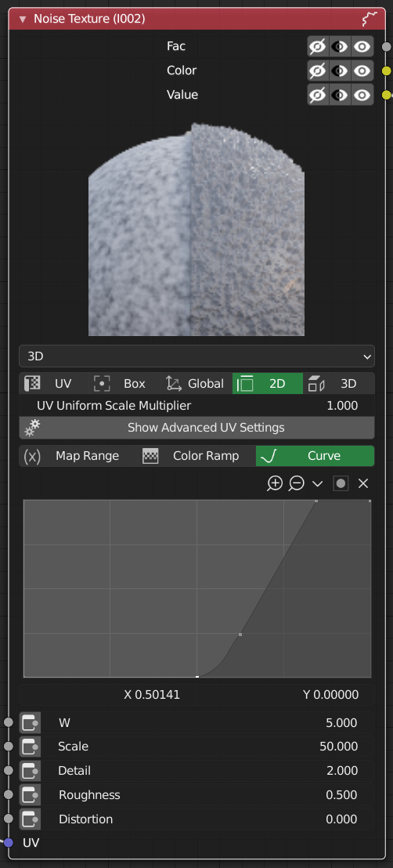Select the upper curve point at top
Screen dimensions: 393x868
(x=316, y=501)
